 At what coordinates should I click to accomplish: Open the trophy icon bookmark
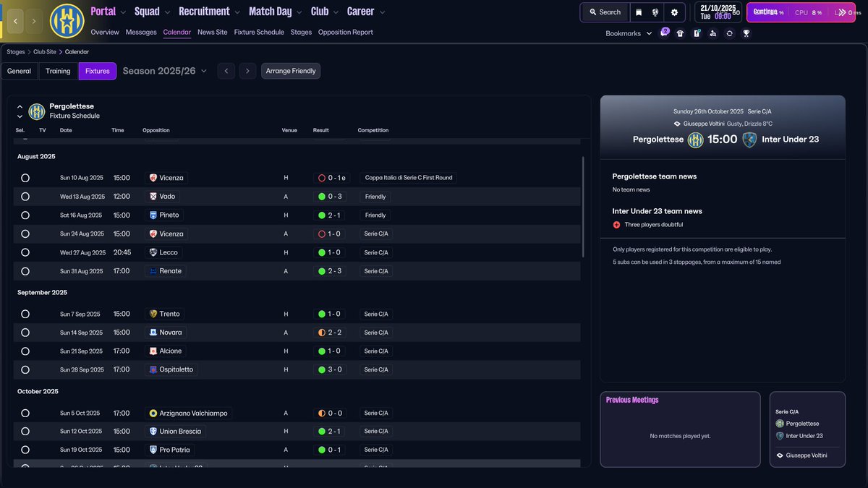(746, 33)
